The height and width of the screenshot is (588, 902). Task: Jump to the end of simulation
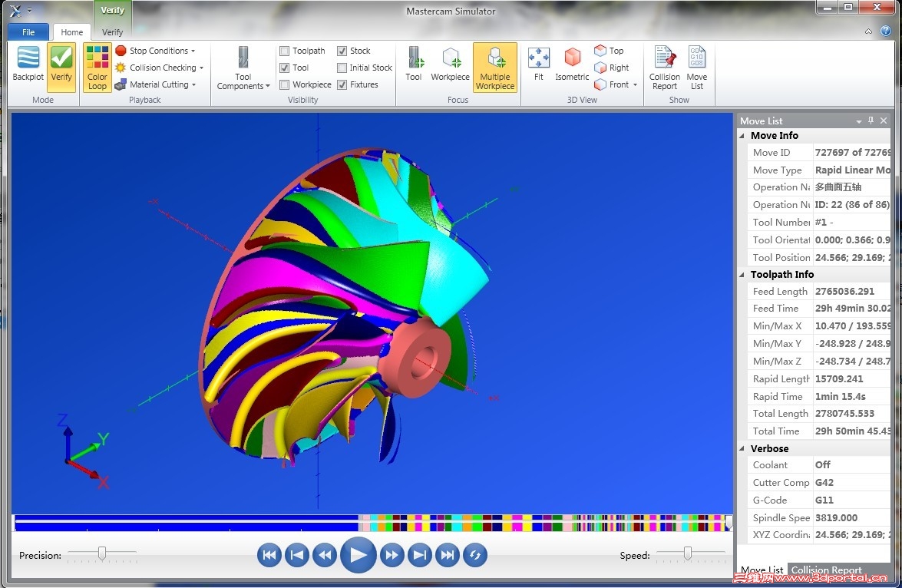[447, 555]
